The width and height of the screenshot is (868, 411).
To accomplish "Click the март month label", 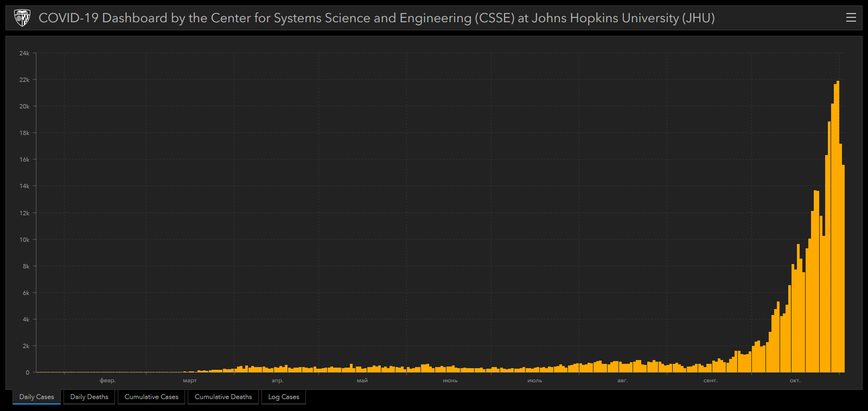I will pos(190,381).
